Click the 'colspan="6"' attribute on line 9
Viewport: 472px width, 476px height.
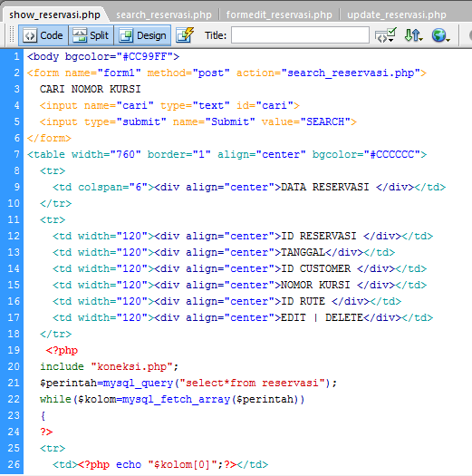pos(113,187)
